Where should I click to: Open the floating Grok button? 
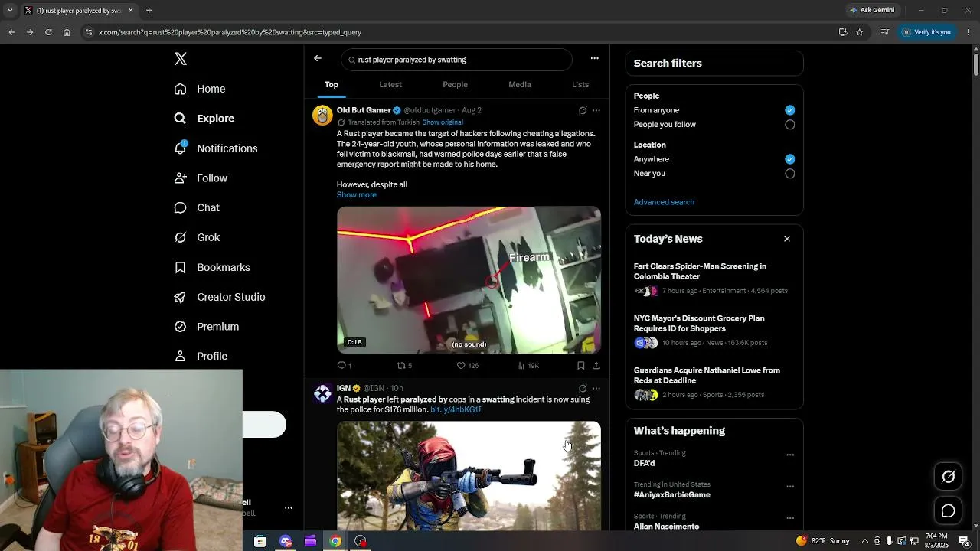pos(948,477)
